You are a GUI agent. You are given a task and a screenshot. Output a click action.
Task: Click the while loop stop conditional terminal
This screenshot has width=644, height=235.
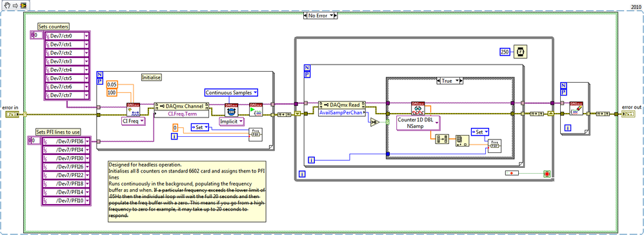[x=547, y=174]
